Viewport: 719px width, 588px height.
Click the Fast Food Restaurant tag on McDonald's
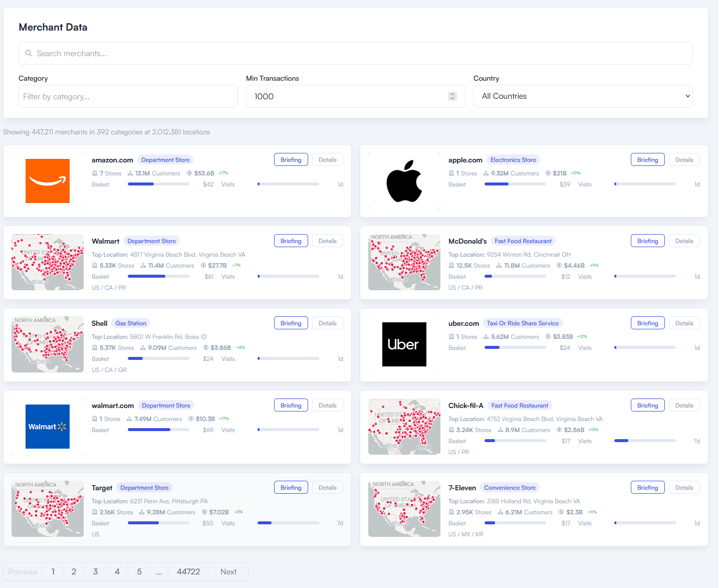[523, 241]
